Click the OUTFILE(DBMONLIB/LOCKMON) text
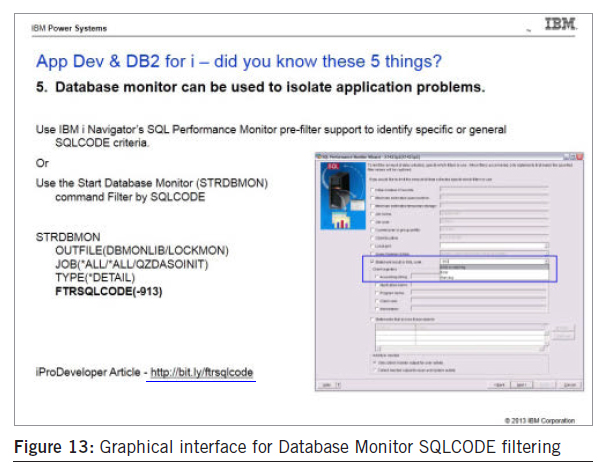The height and width of the screenshot is (473, 606). point(142,250)
